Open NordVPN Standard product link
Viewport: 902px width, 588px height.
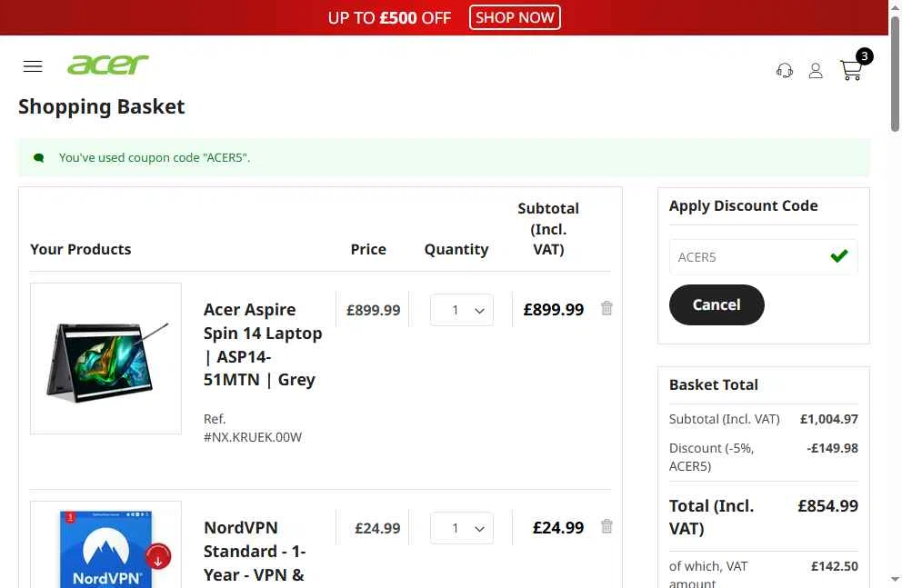(x=255, y=552)
